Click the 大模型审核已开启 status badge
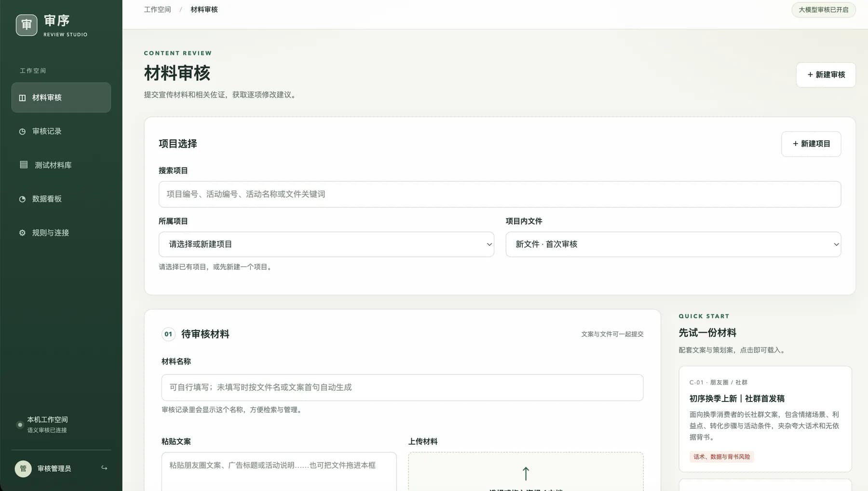This screenshot has width=868, height=491. tap(824, 10)
